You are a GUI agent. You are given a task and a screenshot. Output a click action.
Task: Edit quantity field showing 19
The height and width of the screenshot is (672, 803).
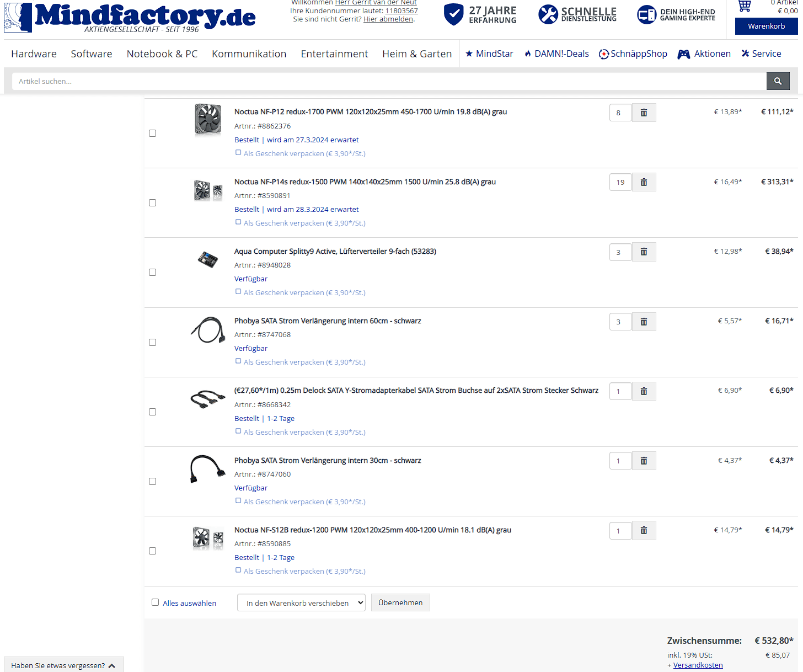click(x=620, y=182)
